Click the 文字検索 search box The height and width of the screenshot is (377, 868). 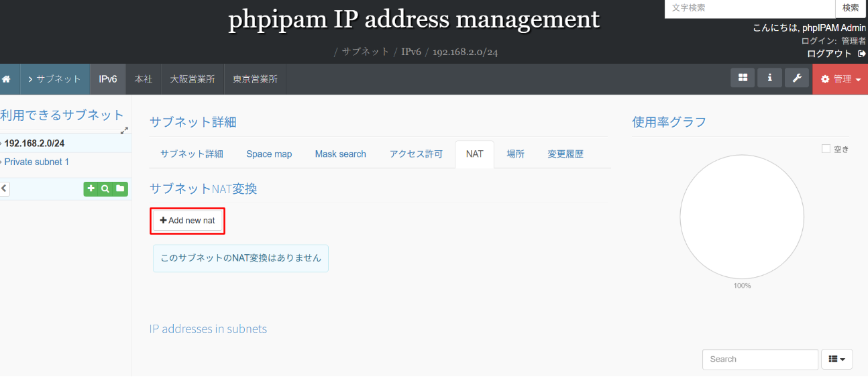coord(749,8)
